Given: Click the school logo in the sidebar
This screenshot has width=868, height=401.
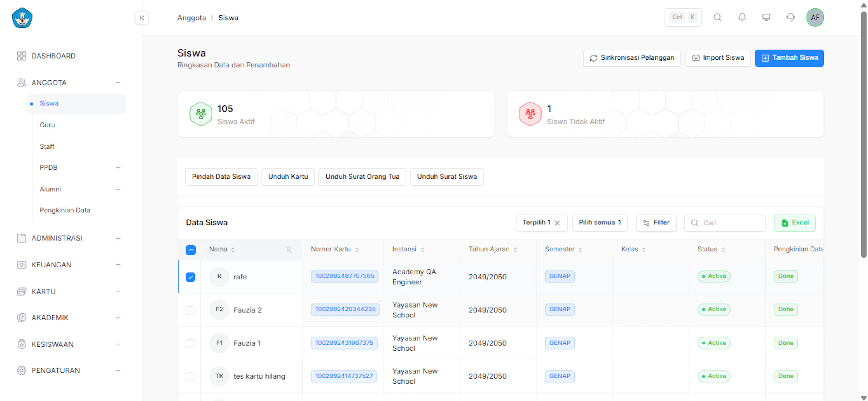Looking at the screenshot, I should coord(22,18).
